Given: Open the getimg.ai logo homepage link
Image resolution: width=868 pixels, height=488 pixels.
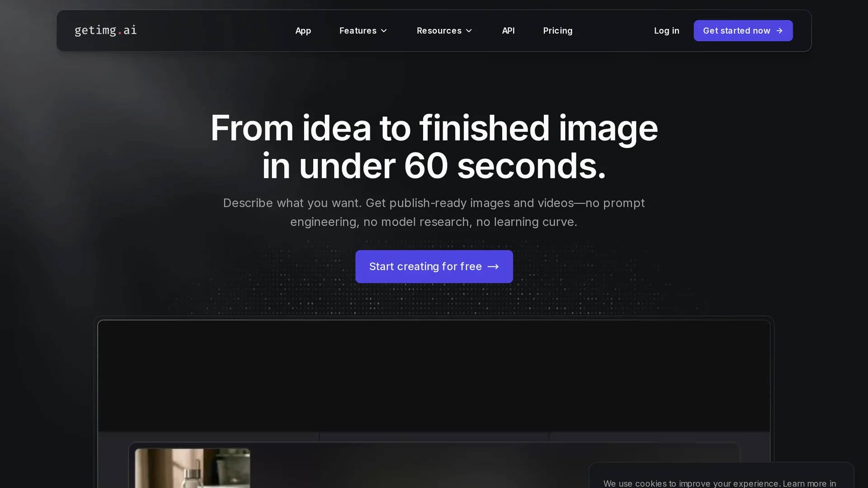Looking at the screenshot, I should [x=105, y=30].
